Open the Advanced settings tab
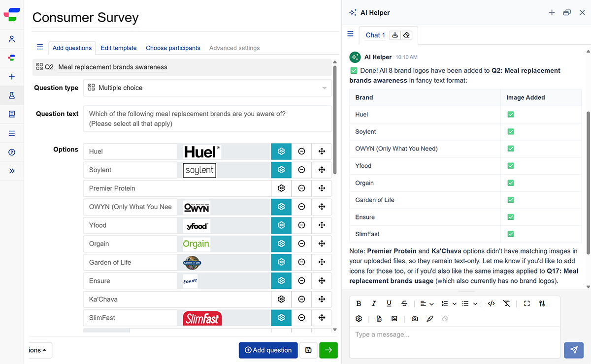The image size is (591, 364). [234, 48]
